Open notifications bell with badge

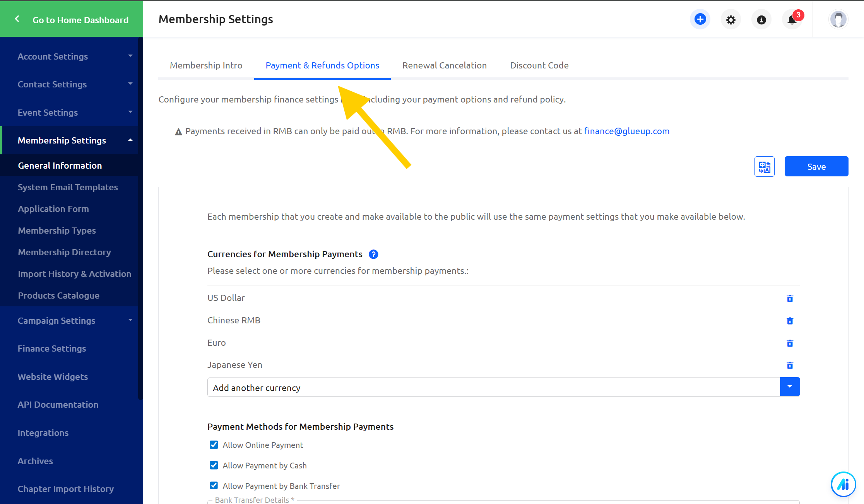point(792,20)
